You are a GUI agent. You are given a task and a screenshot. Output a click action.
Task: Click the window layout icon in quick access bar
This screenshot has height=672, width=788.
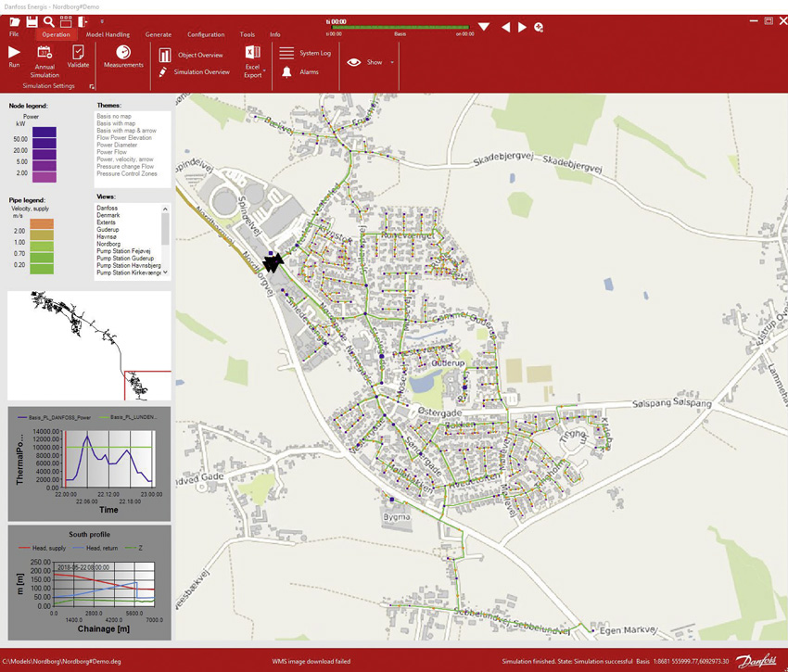click(x=66, y=21)
